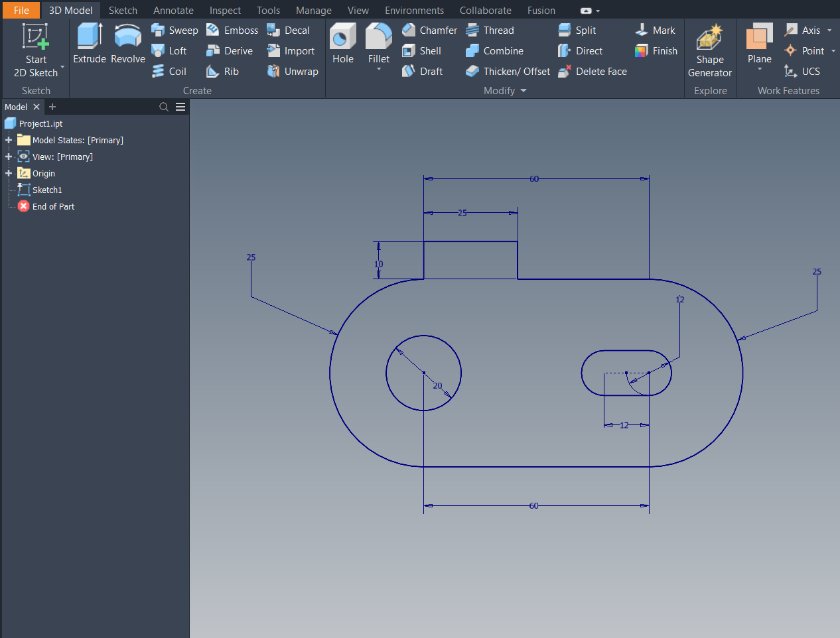Viewport: 840px width, 638px height.
Task: Open the Start 2D Sketch dropdown arrow
Action: tap(62, 67)
